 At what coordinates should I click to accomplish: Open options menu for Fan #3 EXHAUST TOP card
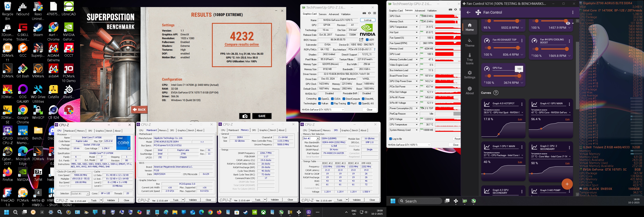[522, 40]
